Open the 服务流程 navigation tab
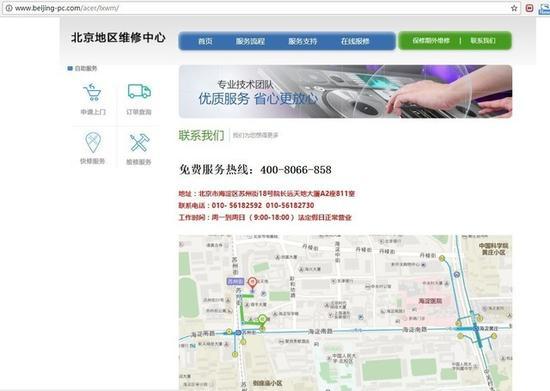This screenshot has height=391, width=550. click(250, 41)
